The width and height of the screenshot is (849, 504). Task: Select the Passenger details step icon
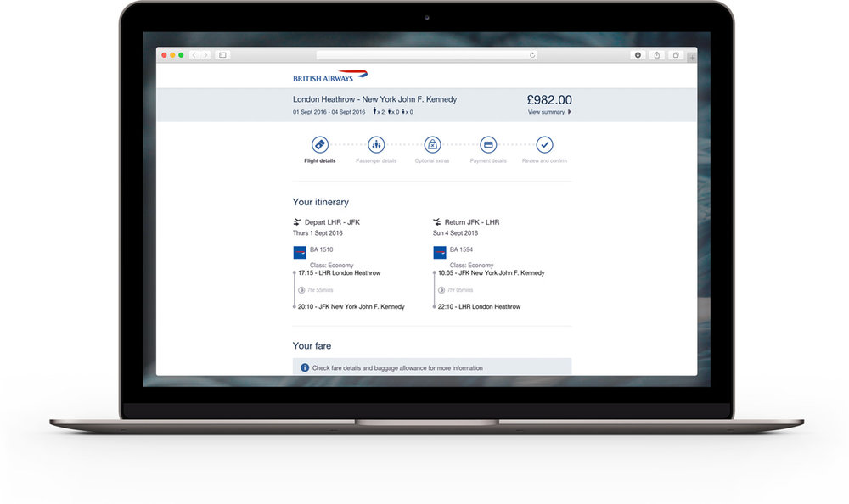pyautogui.click(x=376, y=144)
